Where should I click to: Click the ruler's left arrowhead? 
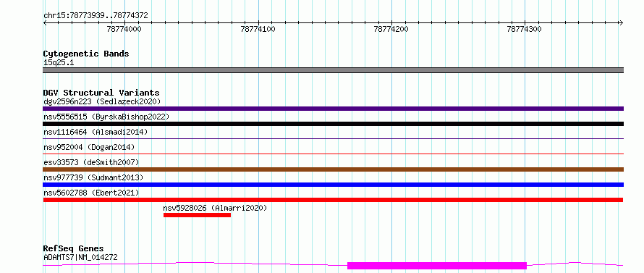[x=45, y=22]
